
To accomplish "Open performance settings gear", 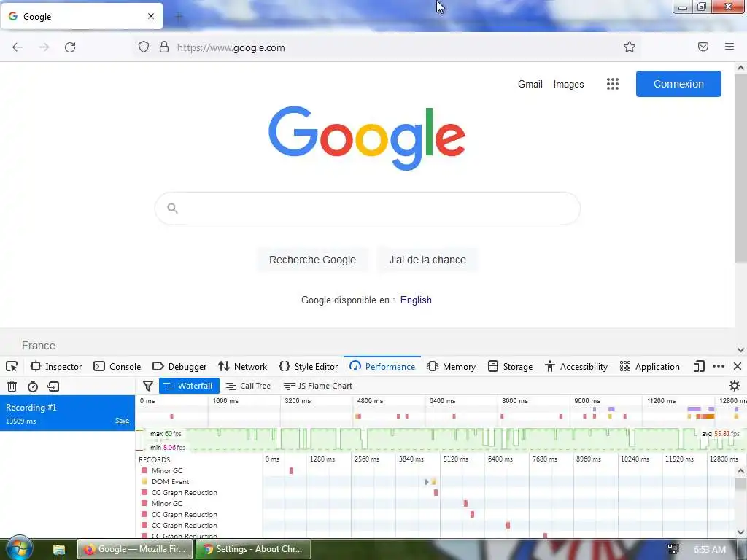I will click(x=734, y=386).
